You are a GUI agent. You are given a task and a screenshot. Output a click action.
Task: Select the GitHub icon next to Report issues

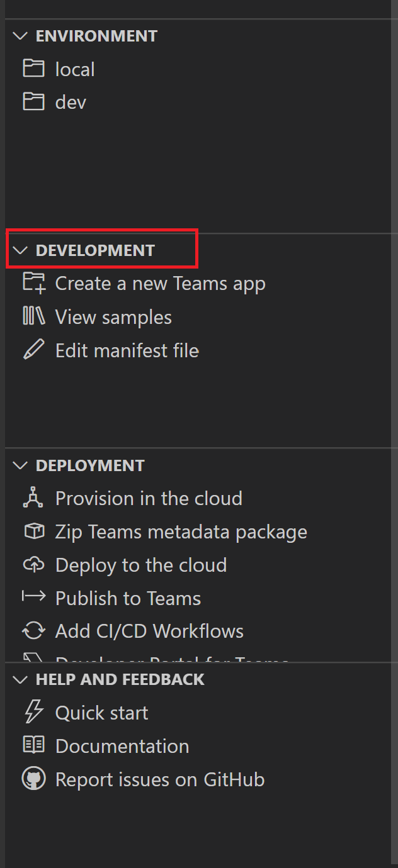[x=33, y=779]
